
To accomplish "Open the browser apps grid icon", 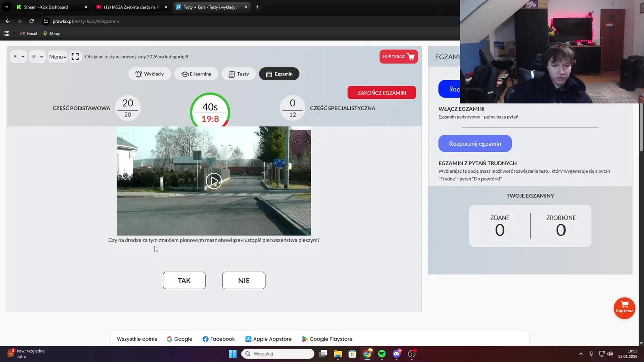I will click(x=7, y=33).
